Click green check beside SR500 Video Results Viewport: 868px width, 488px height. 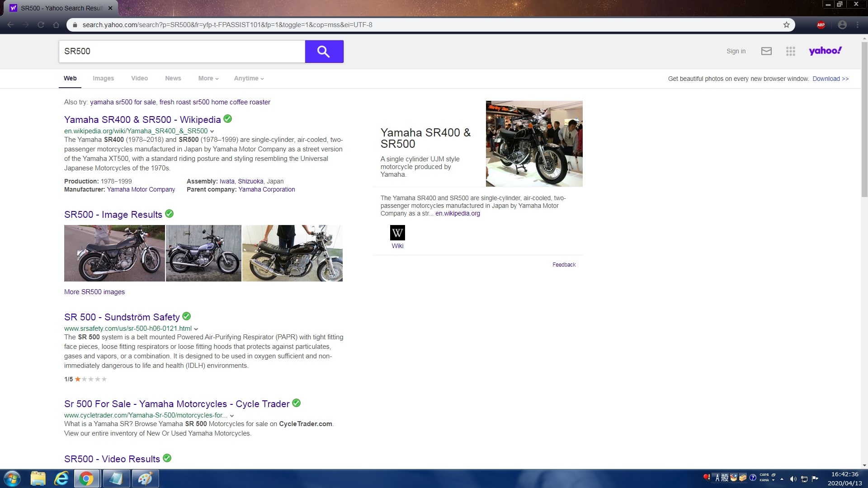tap(167, 458)
